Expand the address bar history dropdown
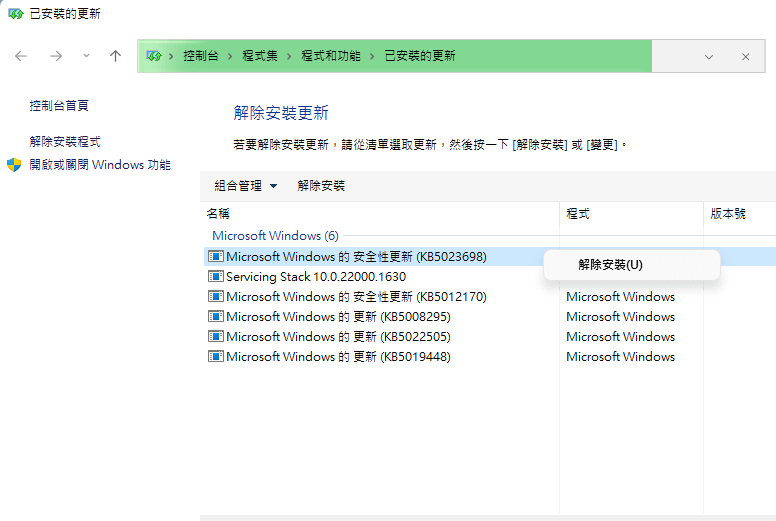The height and width of the screenshot is (521, 776). click(x=709, y=57)
